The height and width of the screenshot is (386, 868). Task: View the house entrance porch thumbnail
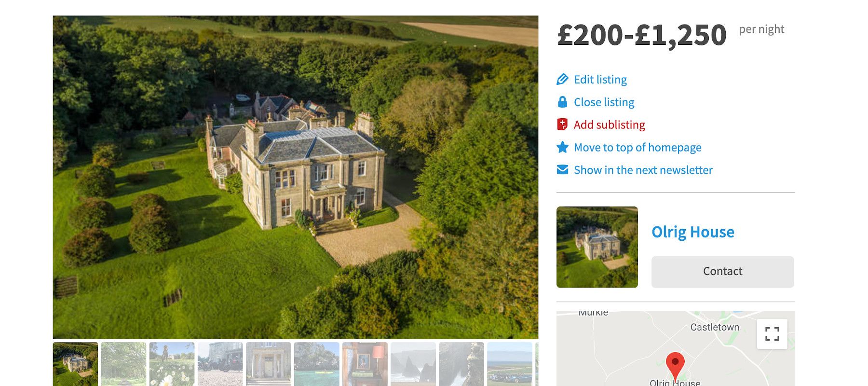pyautogui.click(x=268, y=364)
